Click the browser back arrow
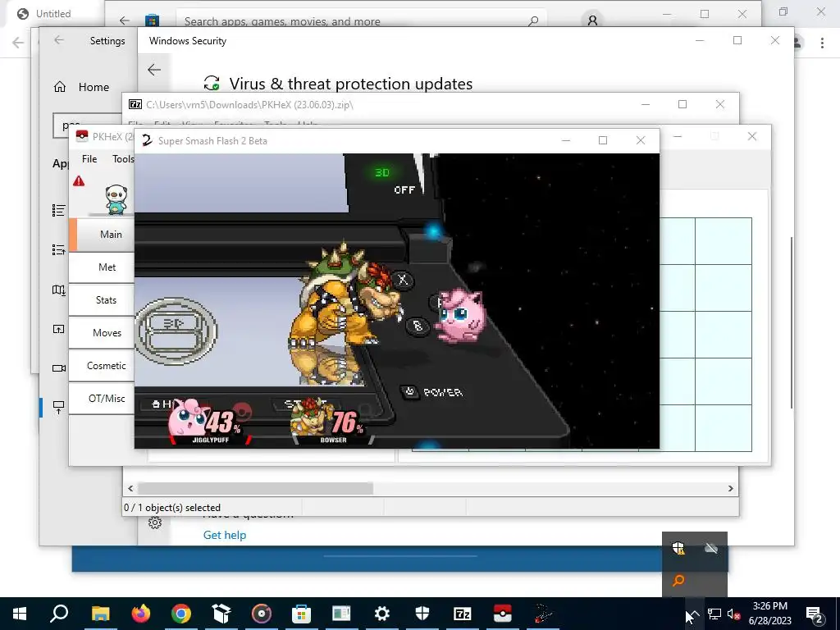Screen dimensions: 840x630 pyautogui.click(x=18, y=43)
